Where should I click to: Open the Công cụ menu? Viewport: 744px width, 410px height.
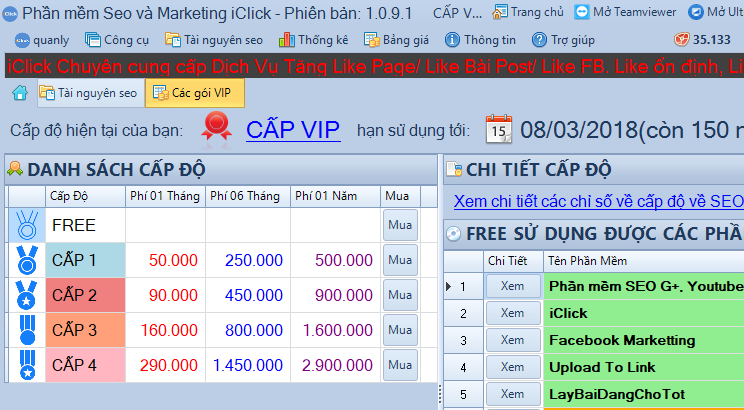pos(117,40)
